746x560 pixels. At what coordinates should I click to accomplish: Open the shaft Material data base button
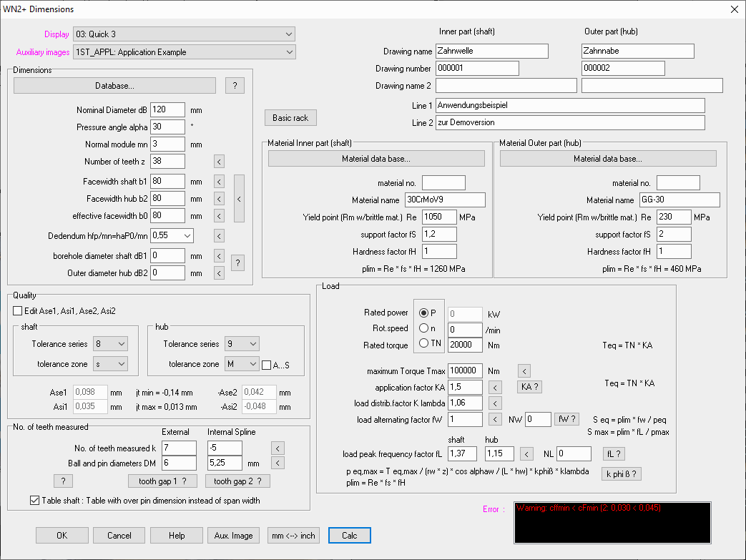tap(376, 159)
